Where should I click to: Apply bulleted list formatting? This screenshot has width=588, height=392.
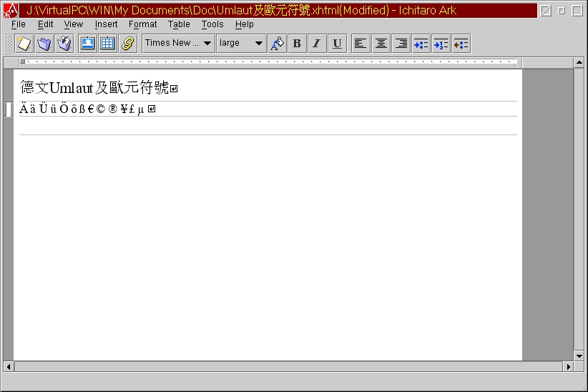[421, 44]
